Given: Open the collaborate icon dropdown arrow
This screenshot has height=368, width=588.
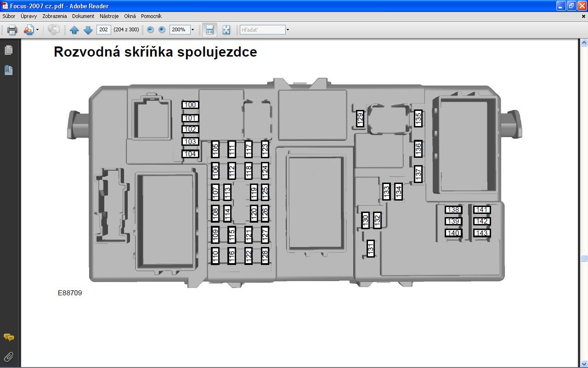Looking at the screenshot, I should pos(37,30).
